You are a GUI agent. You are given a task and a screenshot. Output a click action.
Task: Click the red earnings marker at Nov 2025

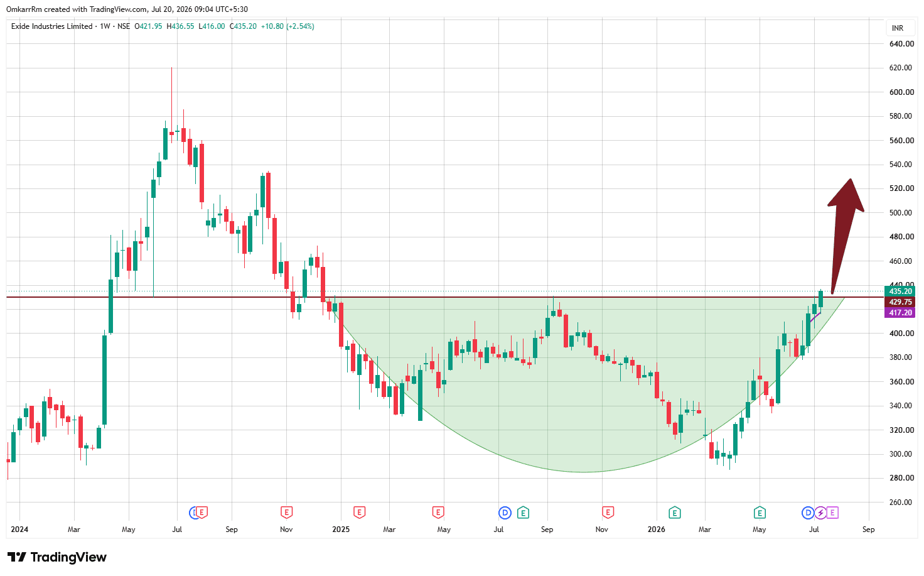[608, 513]
